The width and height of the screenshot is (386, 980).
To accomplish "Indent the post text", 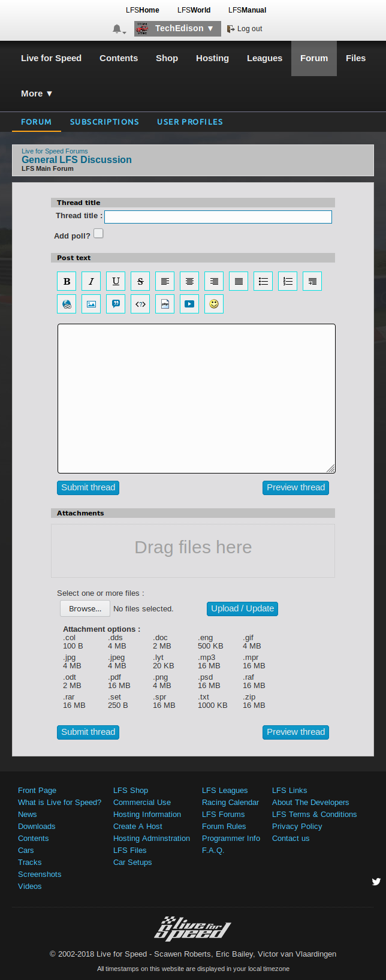I will click(x=312, y=281).
